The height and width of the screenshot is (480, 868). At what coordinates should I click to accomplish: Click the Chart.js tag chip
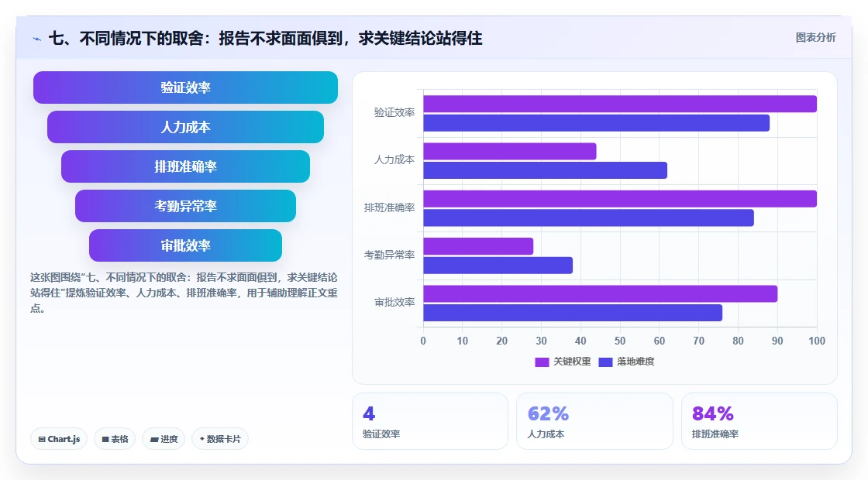(59, 439)
